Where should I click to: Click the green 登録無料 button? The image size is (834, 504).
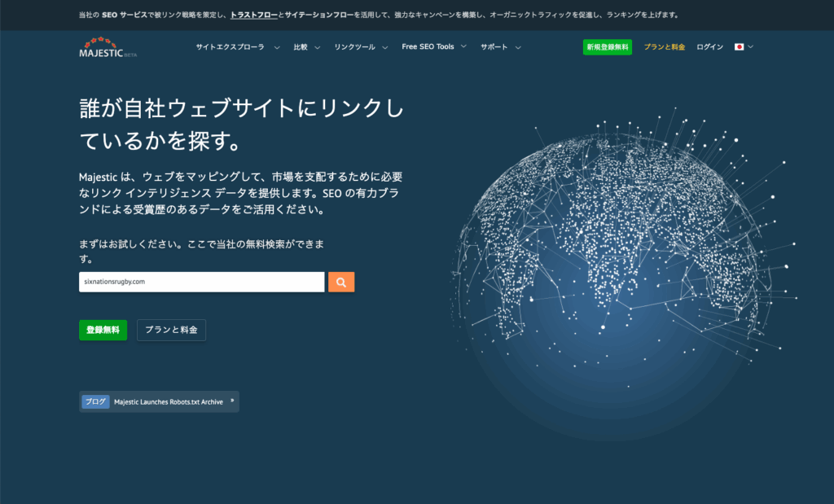point(103,330)
